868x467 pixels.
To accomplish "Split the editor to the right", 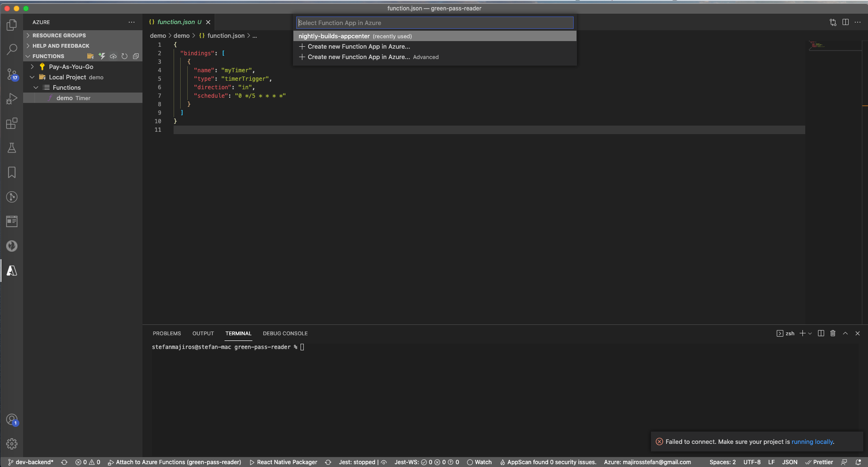I will tap(845, 22).
